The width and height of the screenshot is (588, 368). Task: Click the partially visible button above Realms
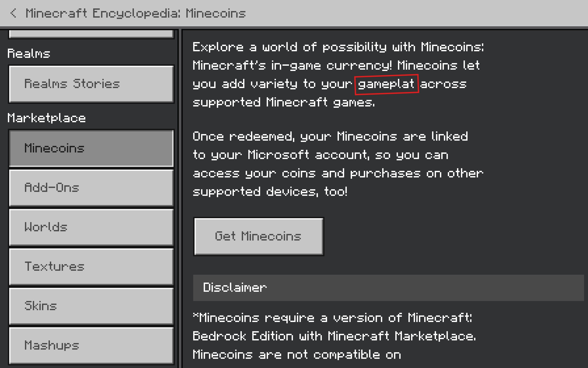(91, 34)
